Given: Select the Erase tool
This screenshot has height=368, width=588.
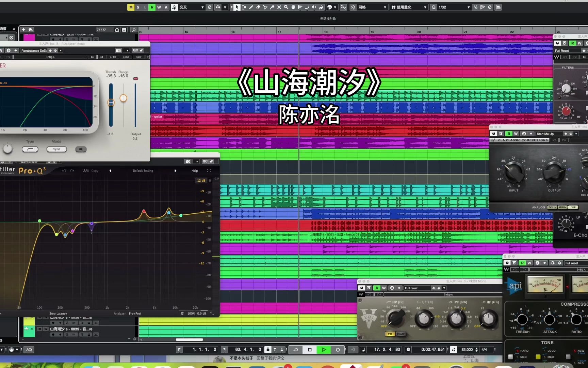Looking at the screenshot, I should 258,7.
